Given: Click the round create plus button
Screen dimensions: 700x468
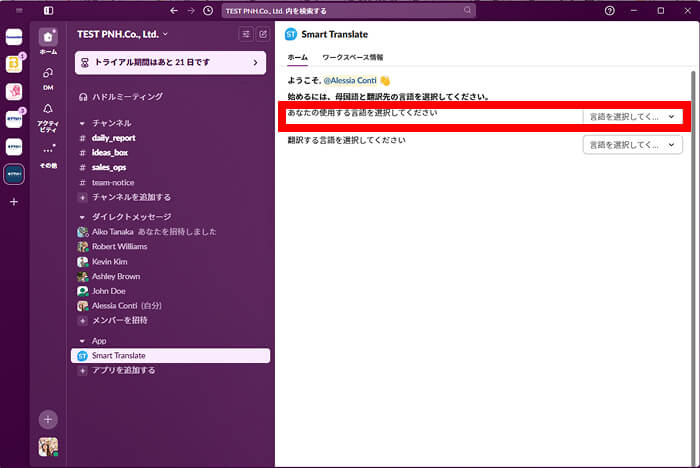Looking at the screenshot, I should 48,419.
